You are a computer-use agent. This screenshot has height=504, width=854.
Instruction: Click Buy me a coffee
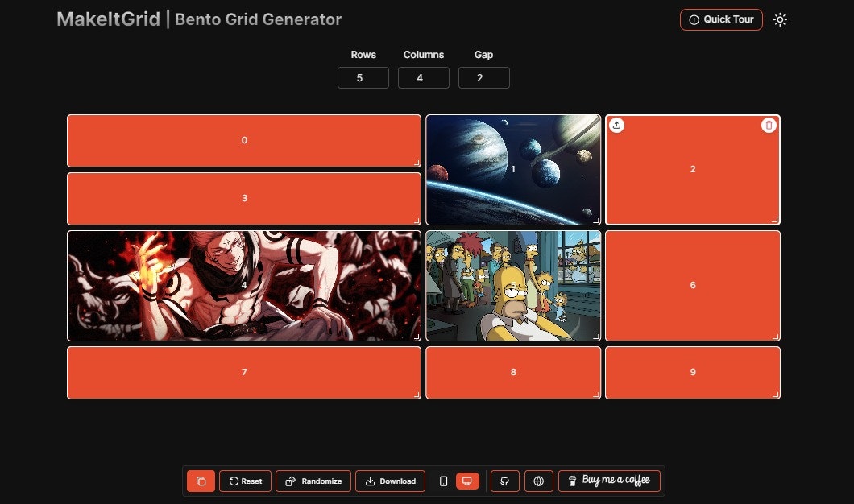click(x=609, y=481)
